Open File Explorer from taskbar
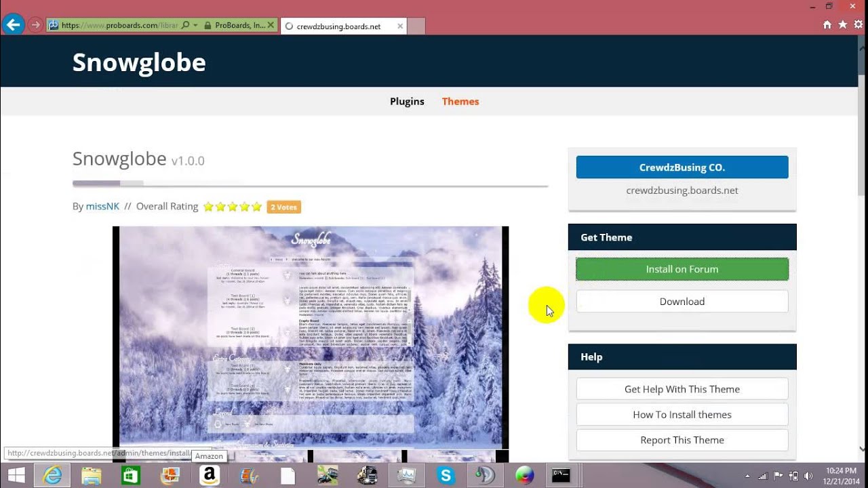Screen dimensions: 868x488 [91, 476]
